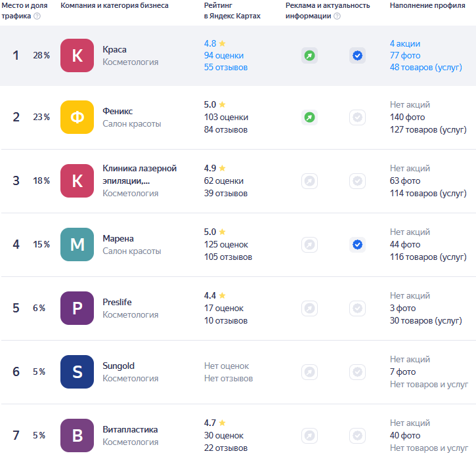Follow the 55 отзывов link
Screen dimensions: 476x466
226,68
